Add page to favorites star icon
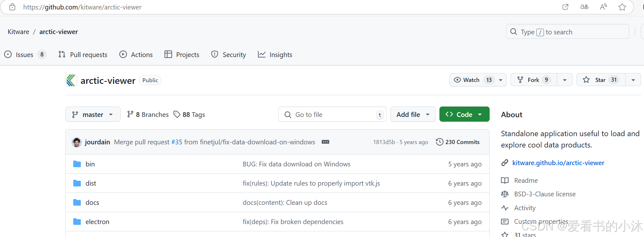 pyautogui.click(x=622, y=7)
